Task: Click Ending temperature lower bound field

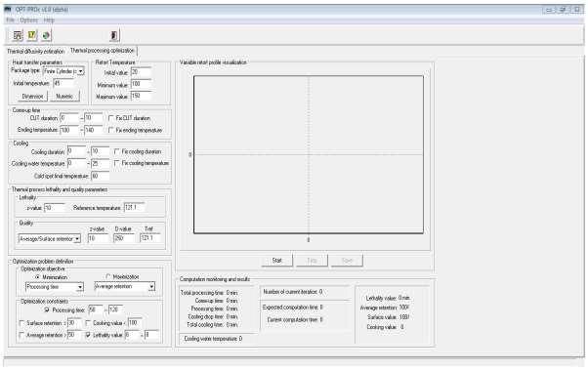Action: coord(69,131)
